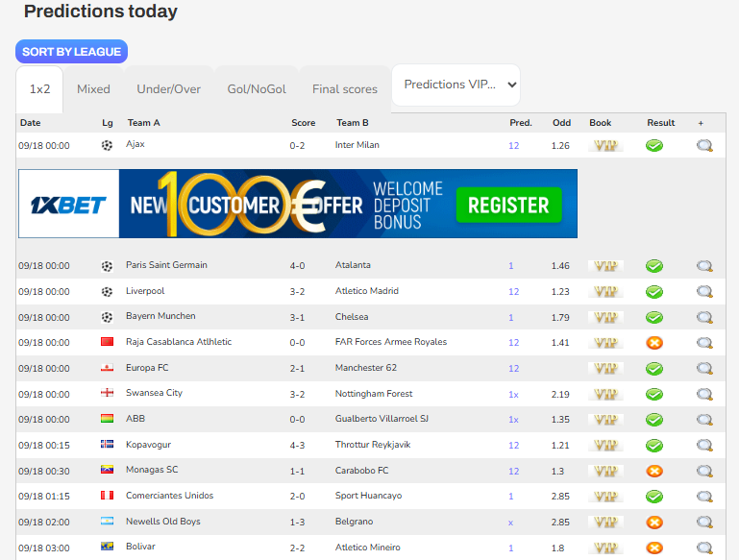
Task: Switch to the Final scores tab
Action: [344, 89]
